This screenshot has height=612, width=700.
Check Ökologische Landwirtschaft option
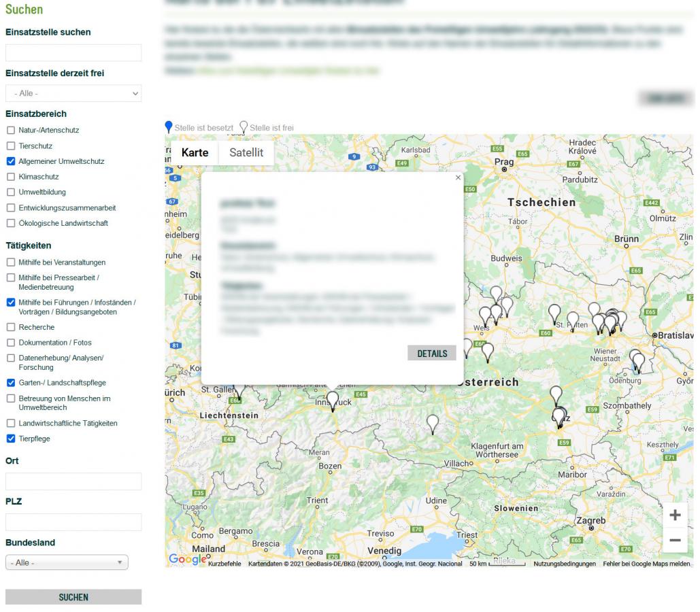tap(11, 223)
